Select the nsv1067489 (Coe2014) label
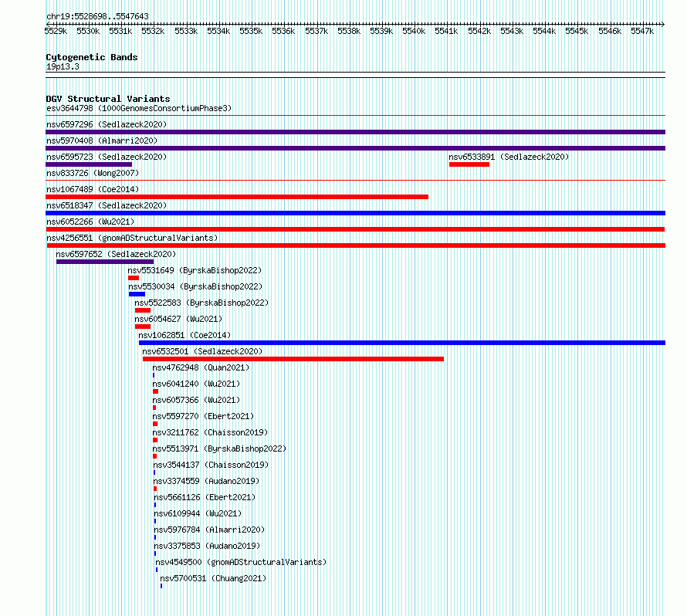Image resolution: width=687 pixels, height=616 pixels. (x=93, y=189)
